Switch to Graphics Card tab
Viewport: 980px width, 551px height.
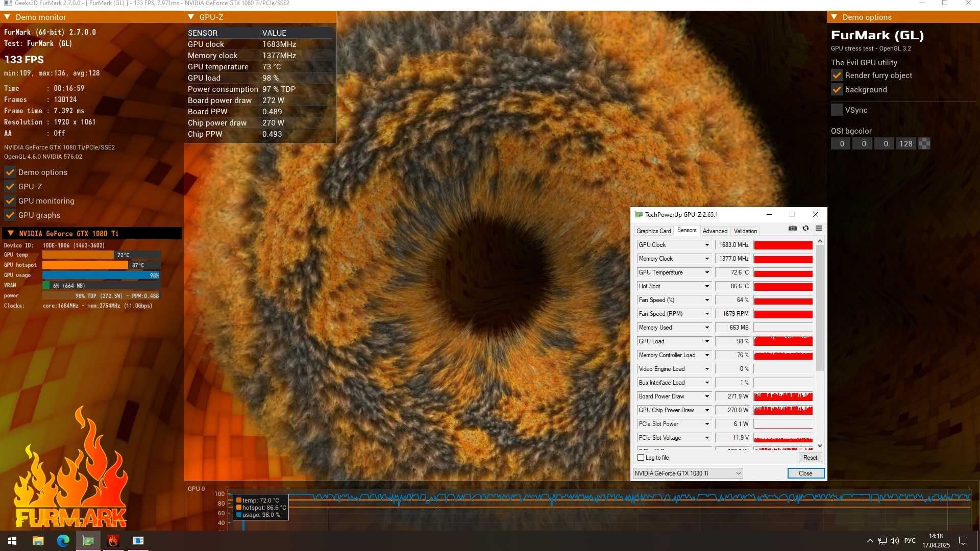pos(653,231)
